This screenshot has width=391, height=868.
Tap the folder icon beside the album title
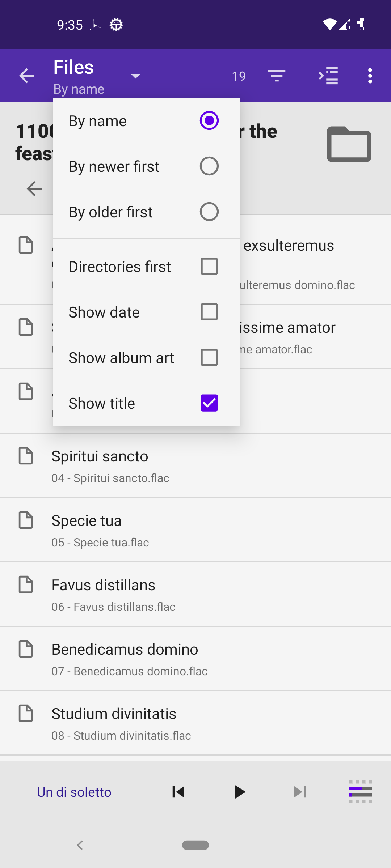(349, 144)
